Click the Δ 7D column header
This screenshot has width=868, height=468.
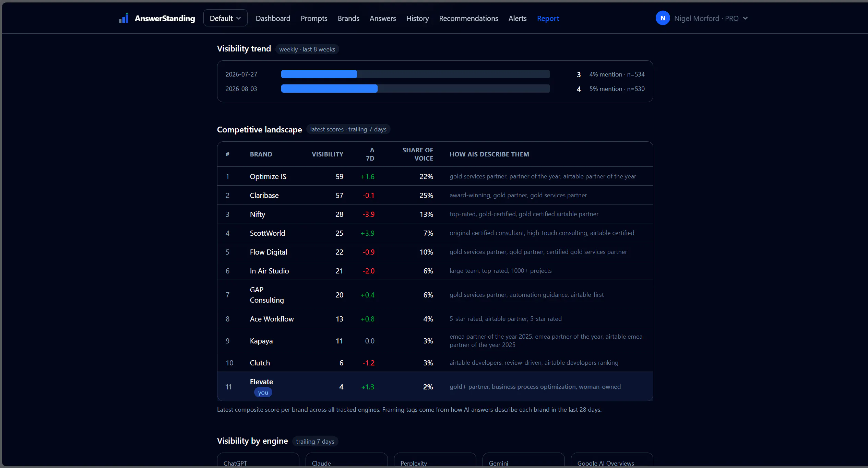tap(370, 154)
